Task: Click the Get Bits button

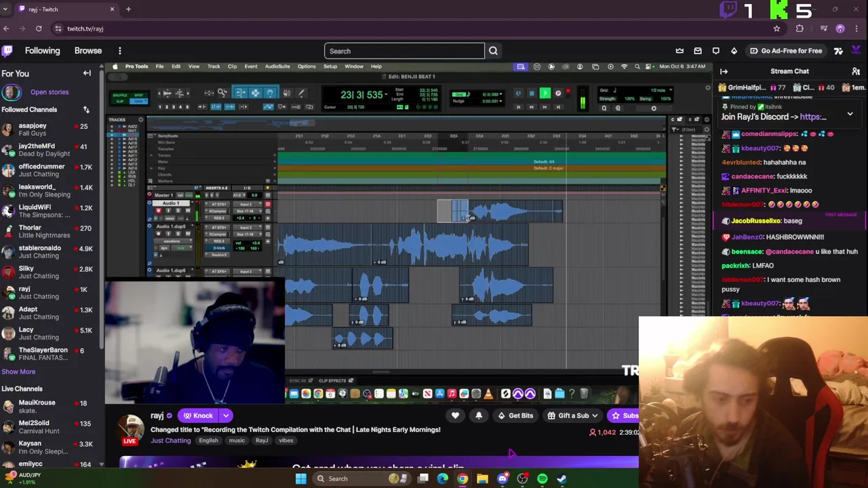Action: pos(515,415)
